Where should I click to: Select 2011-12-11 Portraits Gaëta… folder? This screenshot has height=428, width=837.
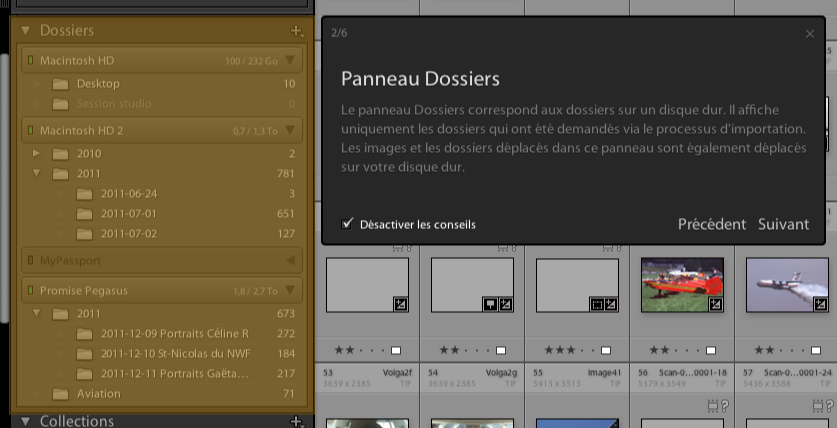click(175, 374)
